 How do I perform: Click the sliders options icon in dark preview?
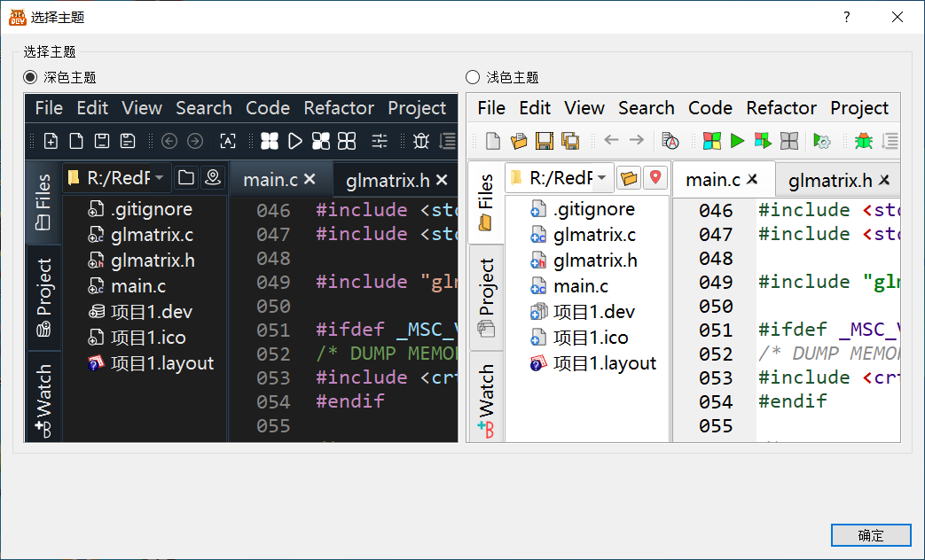coord(380,141)
